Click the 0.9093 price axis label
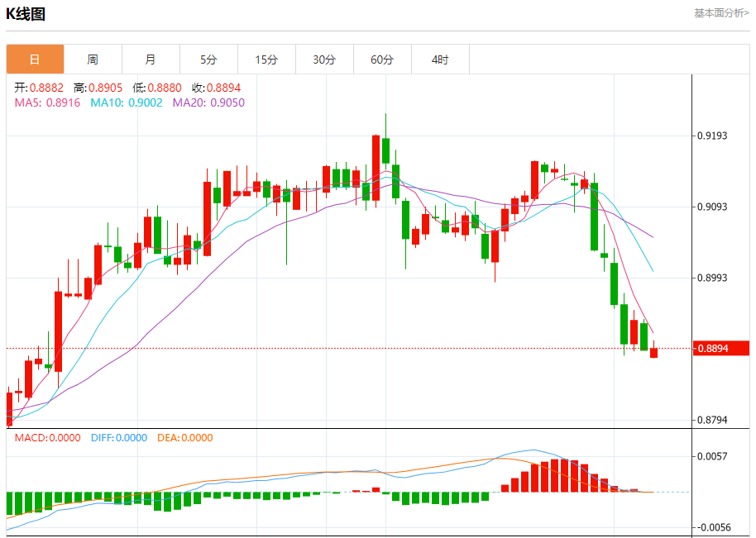The image size is (756, 538). click(712, 207)
